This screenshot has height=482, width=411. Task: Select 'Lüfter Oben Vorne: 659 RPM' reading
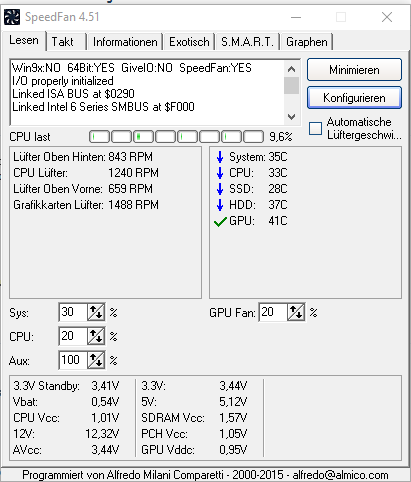coord(83,189)
